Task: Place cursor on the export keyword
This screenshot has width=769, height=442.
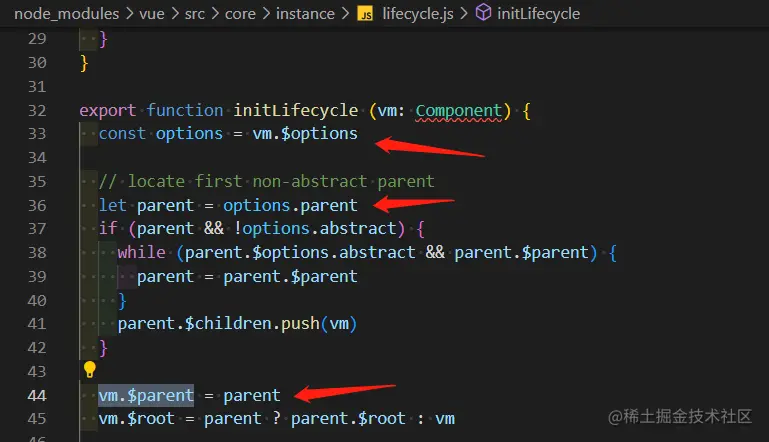Action: tap(108, 110)
